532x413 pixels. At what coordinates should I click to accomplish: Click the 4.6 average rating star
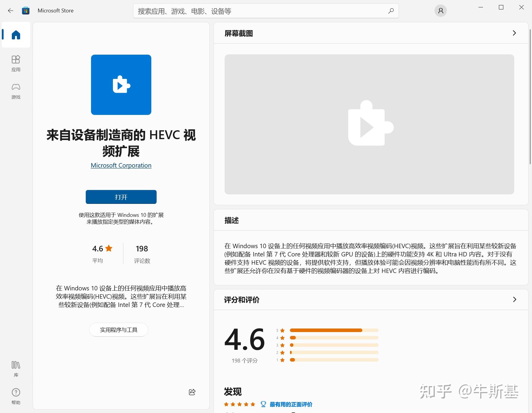109,248
